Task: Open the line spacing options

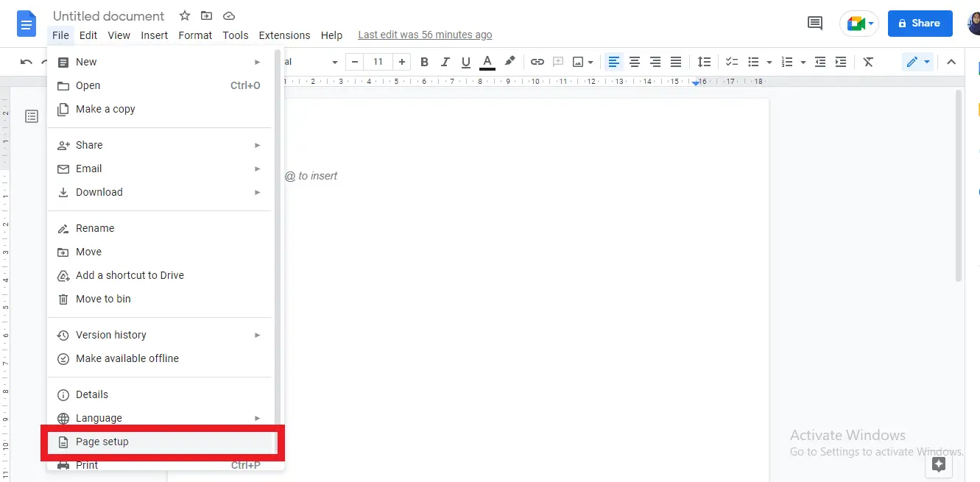Action: click(x=704, y=62)
